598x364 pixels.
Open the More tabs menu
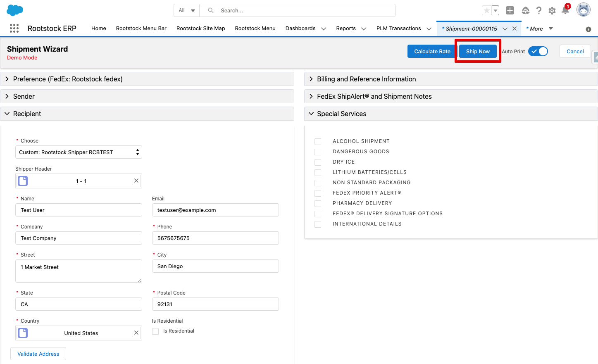540,29
